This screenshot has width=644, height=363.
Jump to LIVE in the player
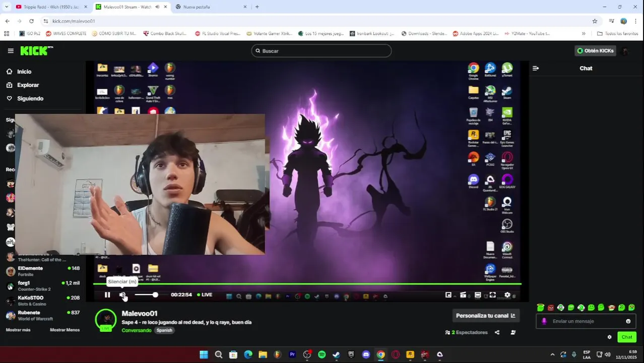coord(205,295)
